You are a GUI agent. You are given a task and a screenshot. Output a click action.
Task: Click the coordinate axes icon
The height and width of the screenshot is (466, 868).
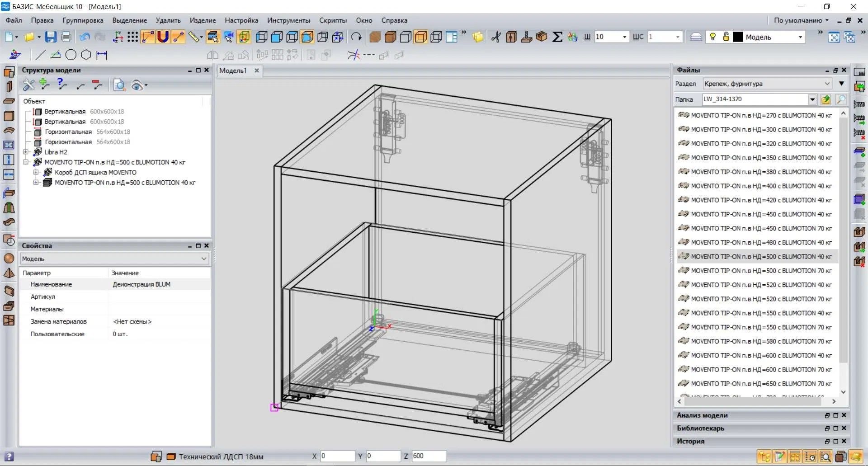point(118,37)
